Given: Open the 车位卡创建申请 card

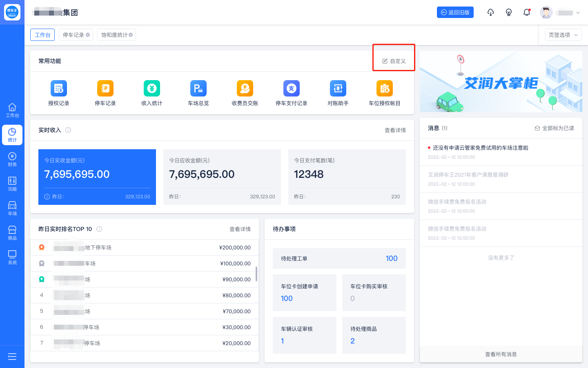Looking at the screenshot, I should pyautogui.click(x=305, y=293).
